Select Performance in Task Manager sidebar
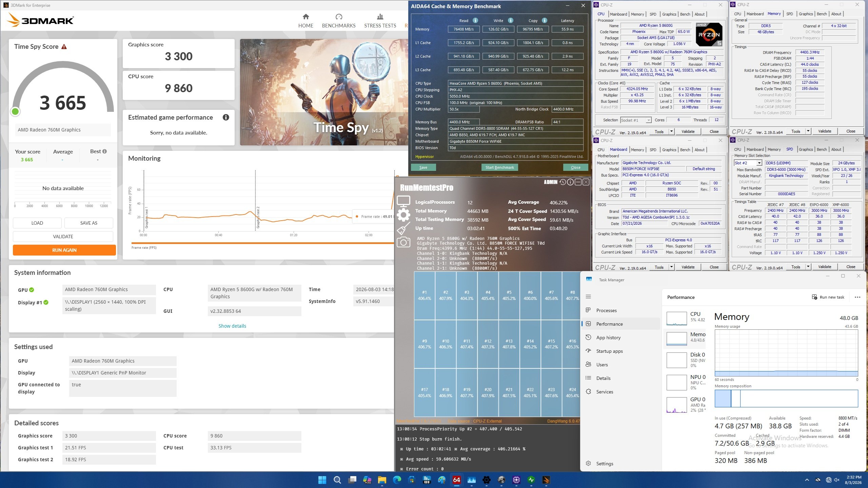 tap(620, 324)
